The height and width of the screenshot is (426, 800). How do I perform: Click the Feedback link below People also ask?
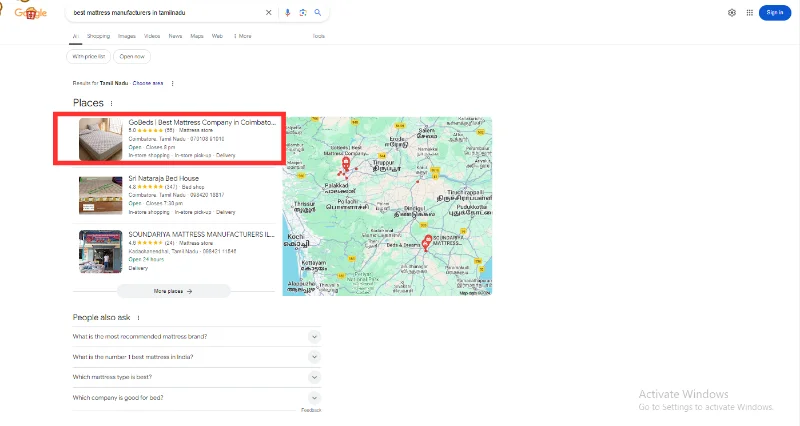[x=311, y=410]
